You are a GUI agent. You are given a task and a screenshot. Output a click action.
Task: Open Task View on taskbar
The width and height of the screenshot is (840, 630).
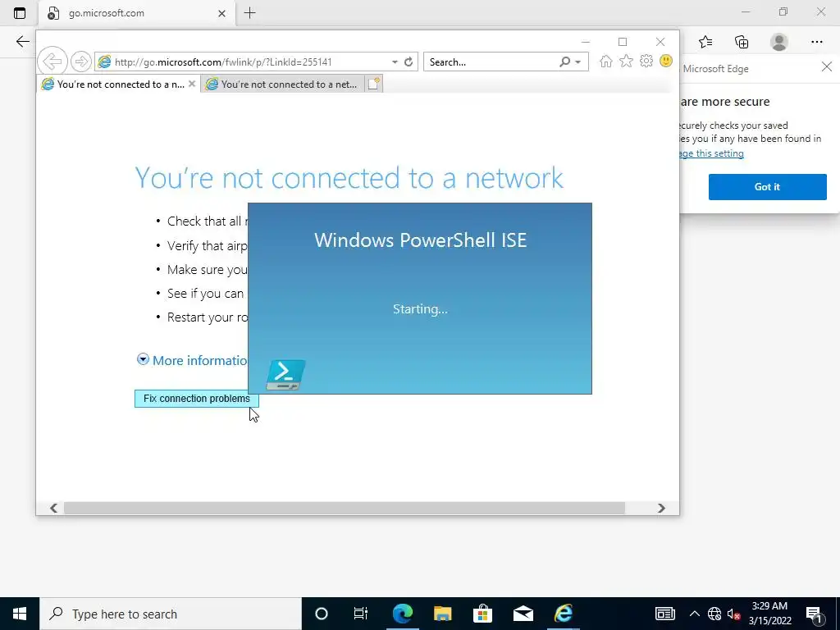click(361, 614)
